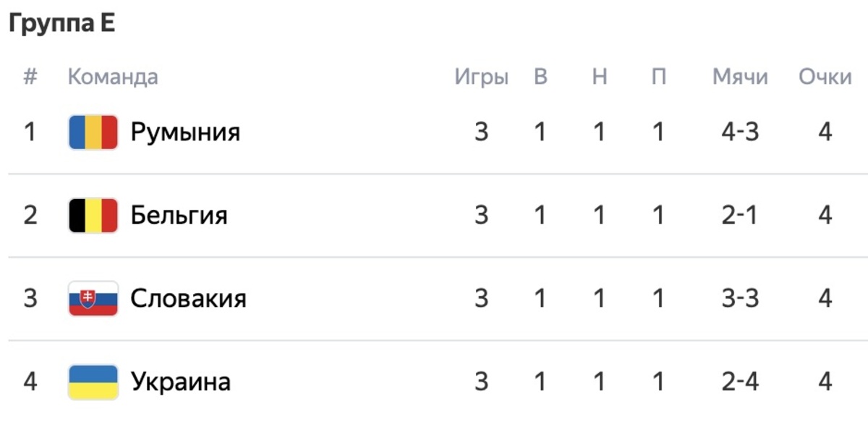Select the Украина team name
The height and width of the screenshot is (433, 868).
(x=181, y=382)
